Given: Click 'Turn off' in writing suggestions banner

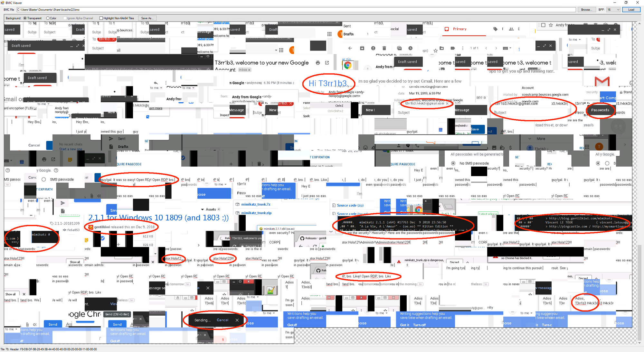Looking at the screenshot, I should (419, 325).
